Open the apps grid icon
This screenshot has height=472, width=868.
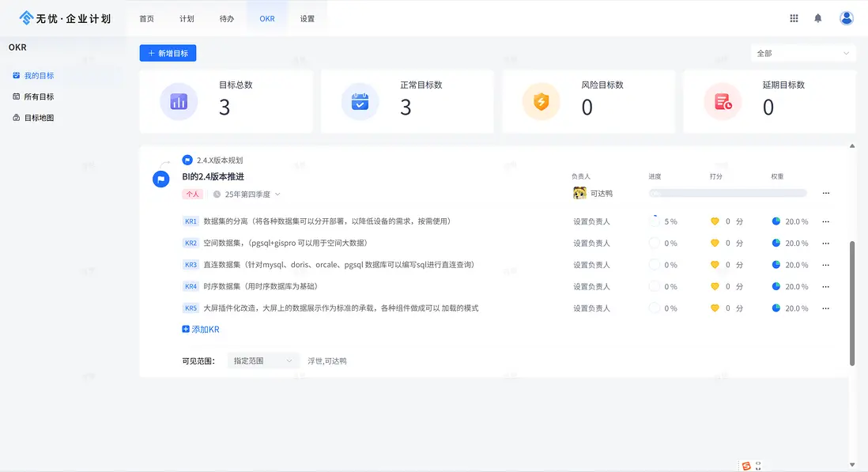pos(794,18)
